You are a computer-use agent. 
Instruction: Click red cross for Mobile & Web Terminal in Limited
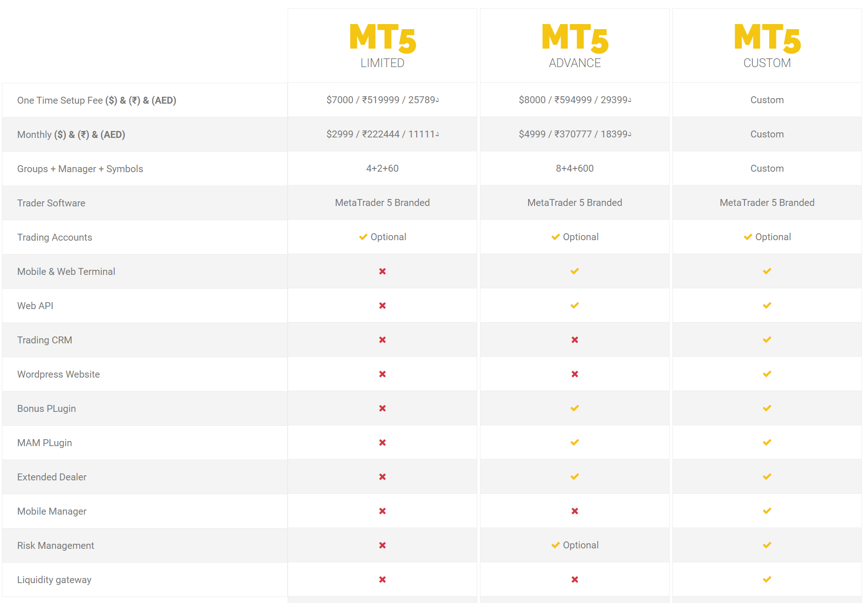(x=382, y=271)
